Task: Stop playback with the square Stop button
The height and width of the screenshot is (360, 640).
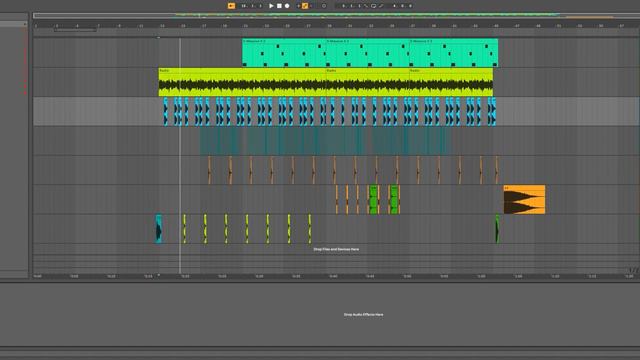Action: tap(279, 6)
